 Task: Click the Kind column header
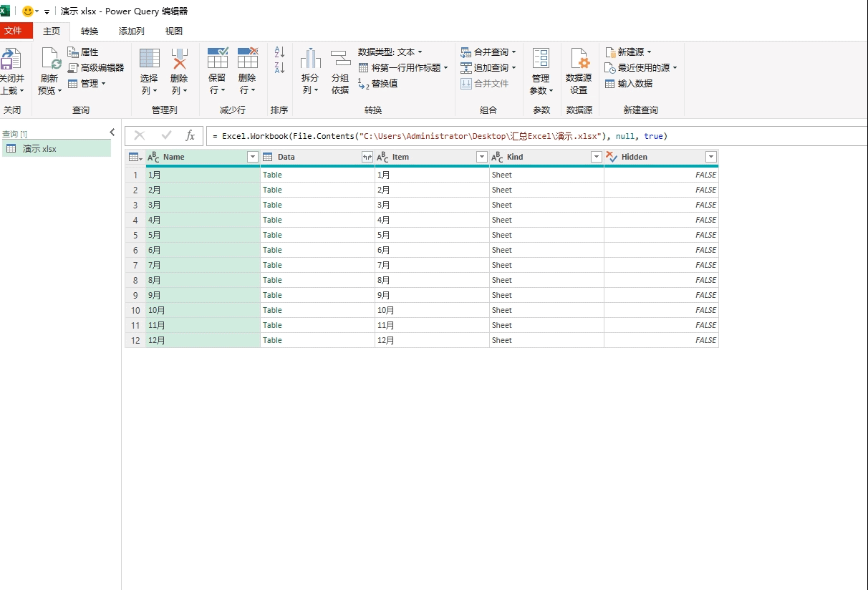tap(546, 157)
